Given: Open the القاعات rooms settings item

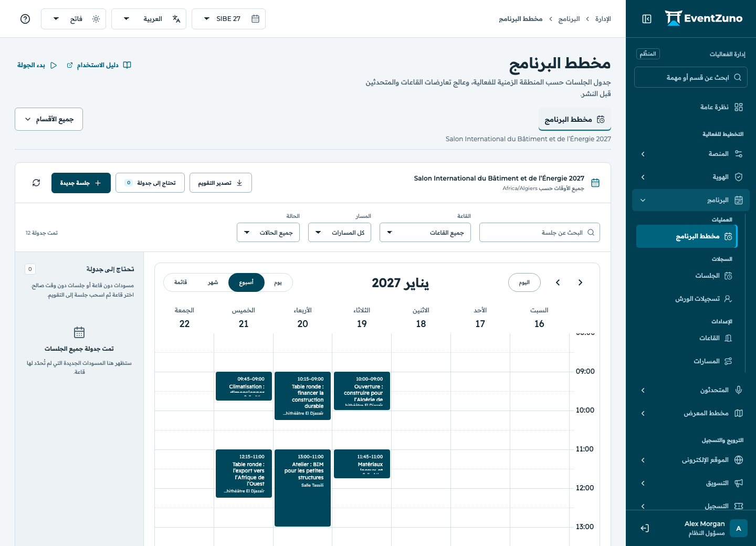Looking at the screenshot, I should [687, 338].
